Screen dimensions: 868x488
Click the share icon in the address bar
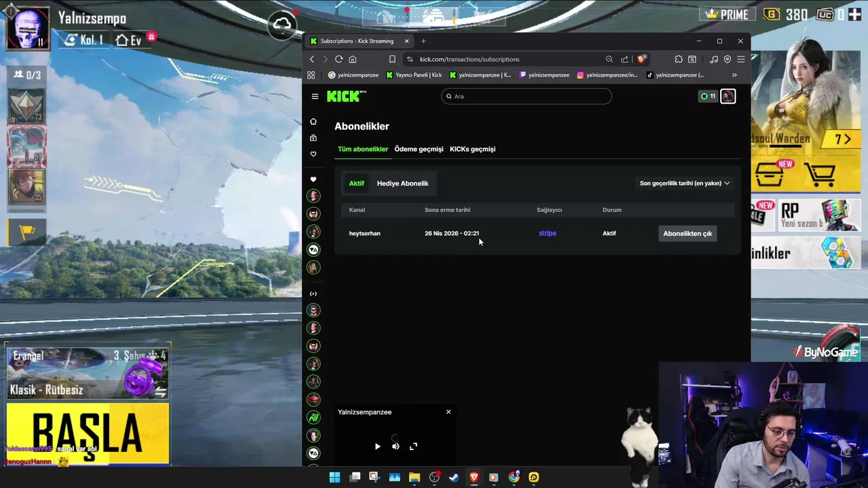tap(625, 59)
